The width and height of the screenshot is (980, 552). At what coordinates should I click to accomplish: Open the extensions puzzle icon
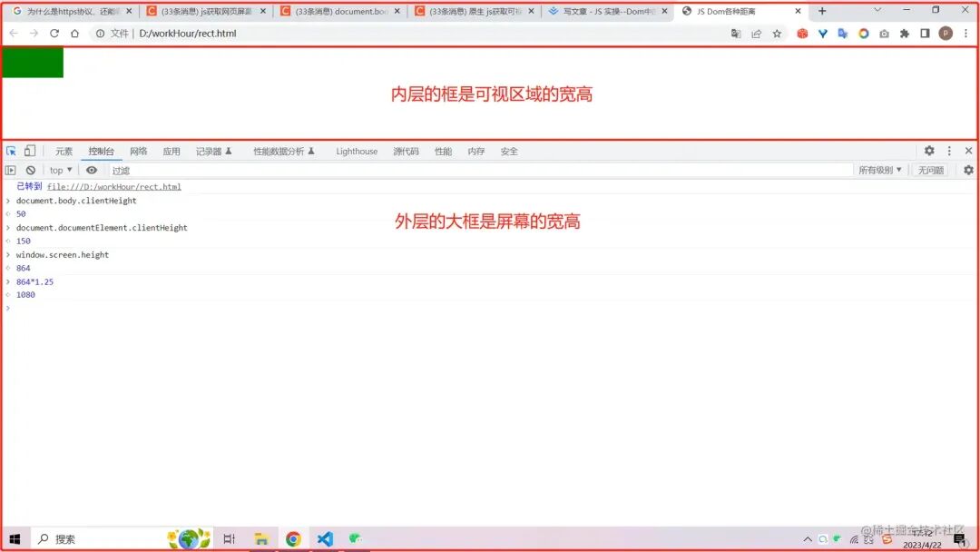[905, 33]
